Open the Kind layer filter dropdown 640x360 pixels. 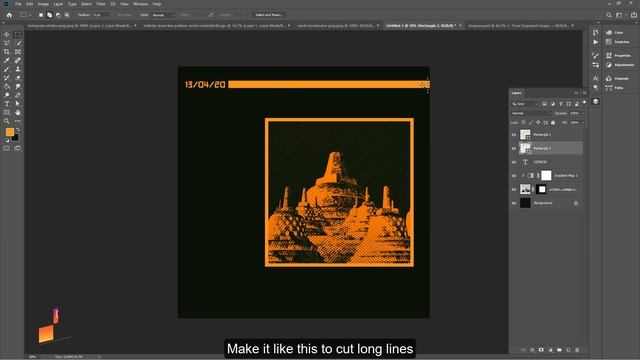click(x=525, y=104)
